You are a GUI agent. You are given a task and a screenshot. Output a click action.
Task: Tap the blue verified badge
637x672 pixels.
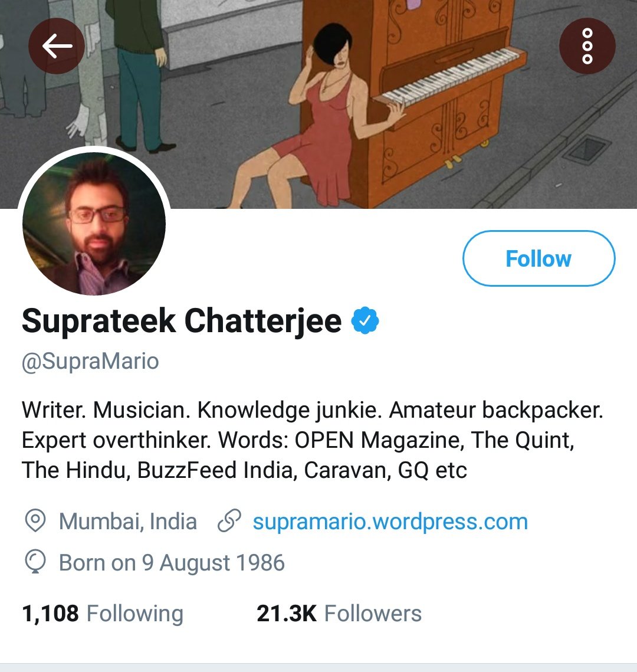(365, 320)
